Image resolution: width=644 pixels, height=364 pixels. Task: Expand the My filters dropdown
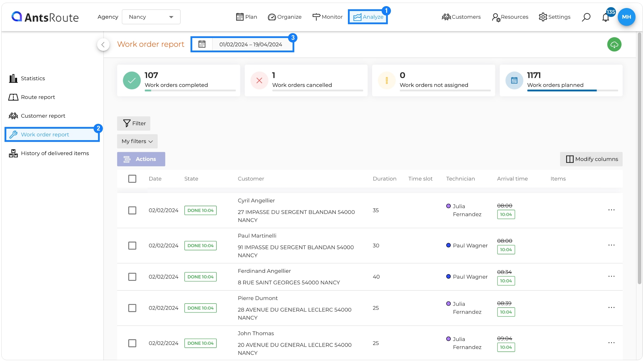[x=137, y=141]
